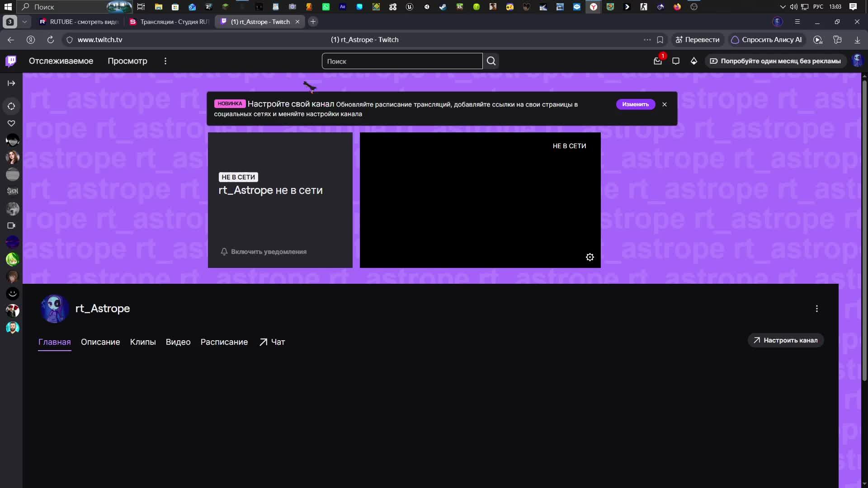Open the user avatar menu in Twitch header

click(857, 61)
